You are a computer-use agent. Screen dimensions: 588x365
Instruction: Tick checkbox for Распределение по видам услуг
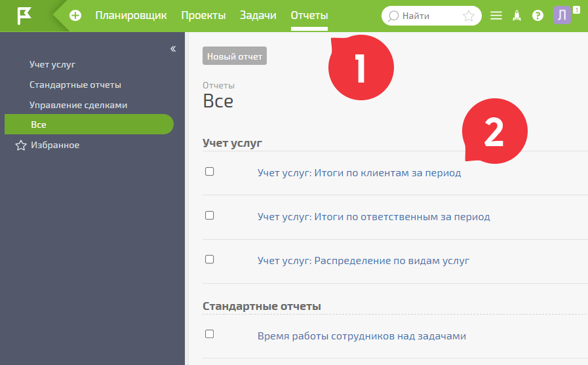click(x=210, y=259)
